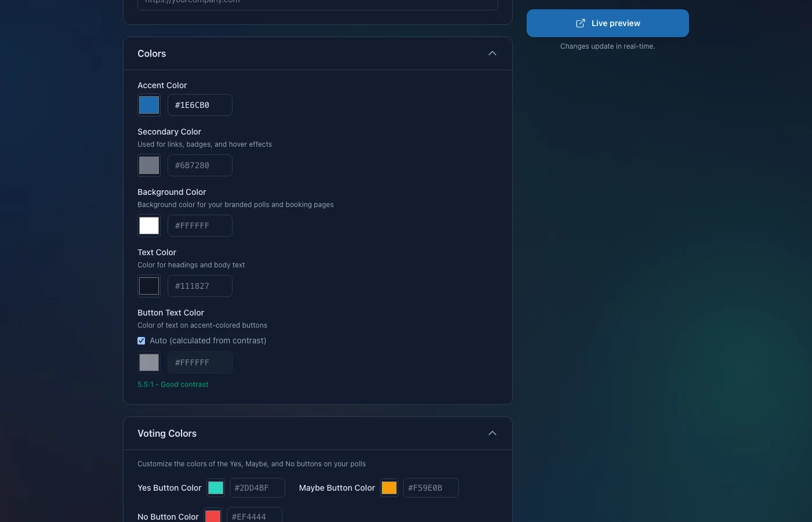
Task: Click the Voting Colors section header title
Action: pyautogui.click(x=167, y=433)
